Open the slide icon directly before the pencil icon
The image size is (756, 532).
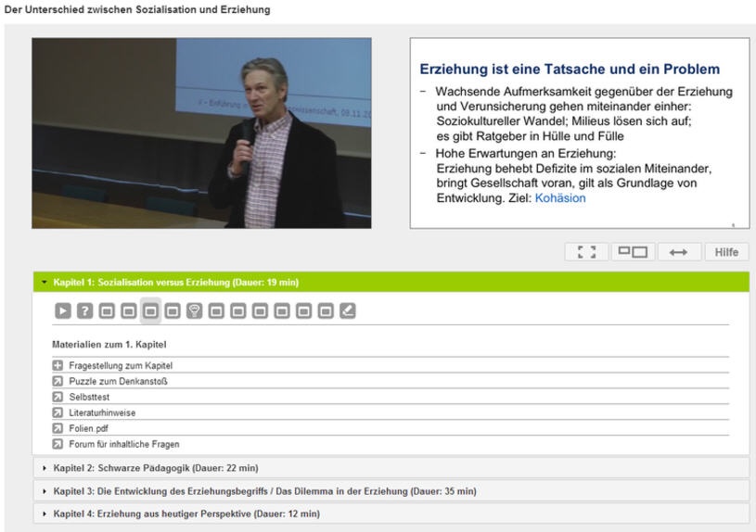326,310
